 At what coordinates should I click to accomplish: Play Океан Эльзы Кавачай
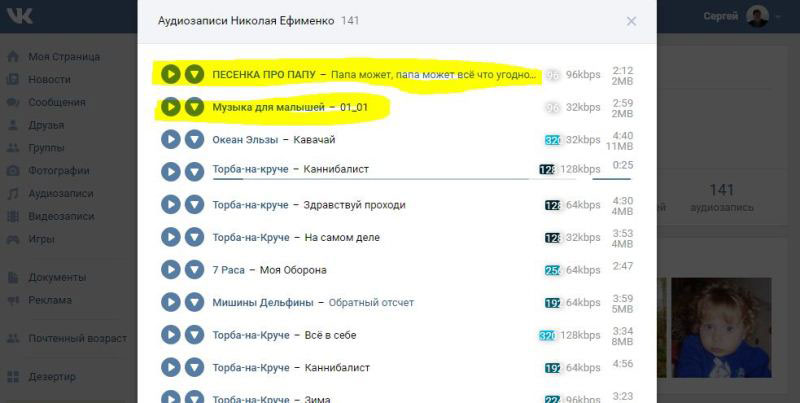(171, 139)
